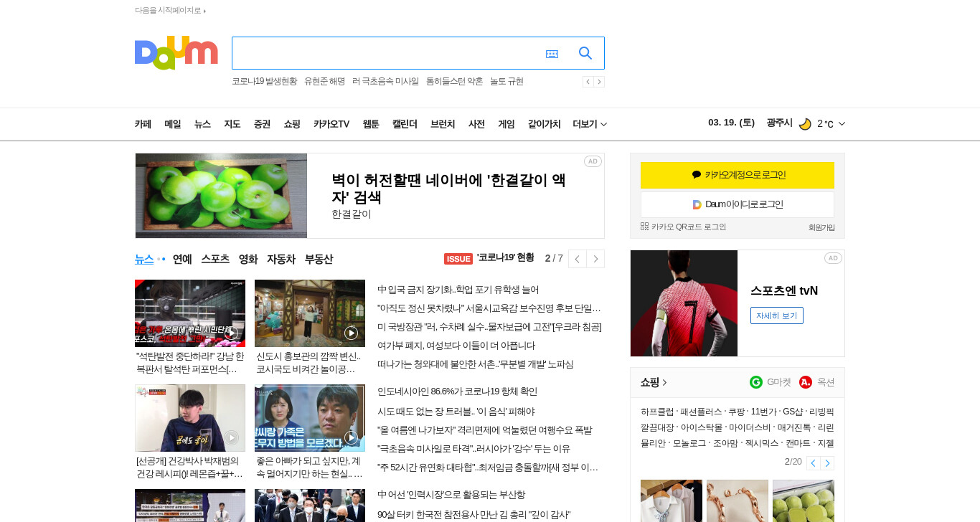The height and width of the screenshot is (522, 980).
Task: Open the 메일 menu item
Action: pos(173,124)
